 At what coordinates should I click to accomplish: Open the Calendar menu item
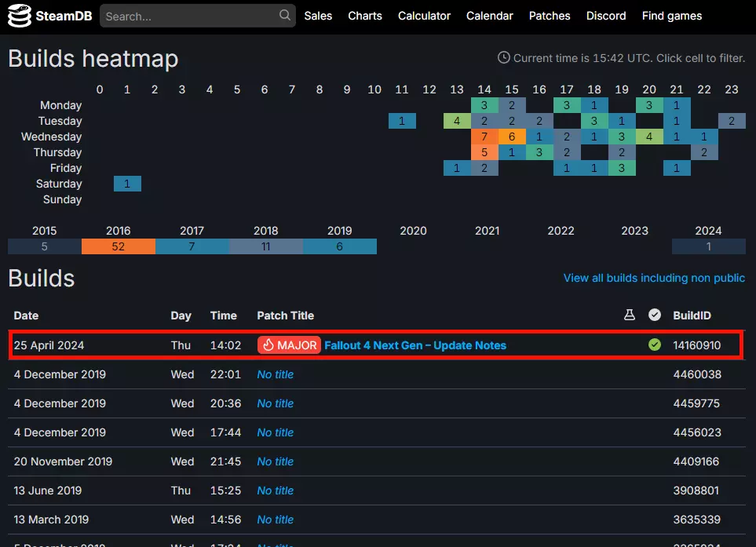click(x=489, y=16)
